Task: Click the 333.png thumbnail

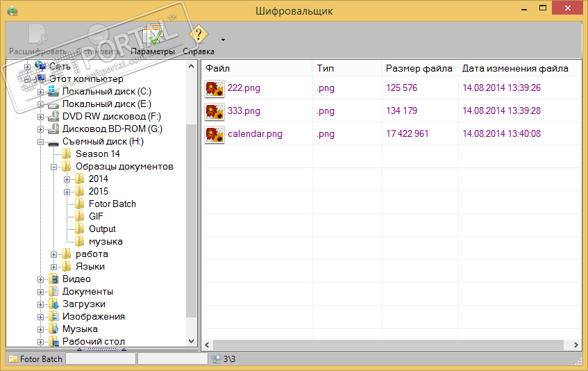Action: 215,111
